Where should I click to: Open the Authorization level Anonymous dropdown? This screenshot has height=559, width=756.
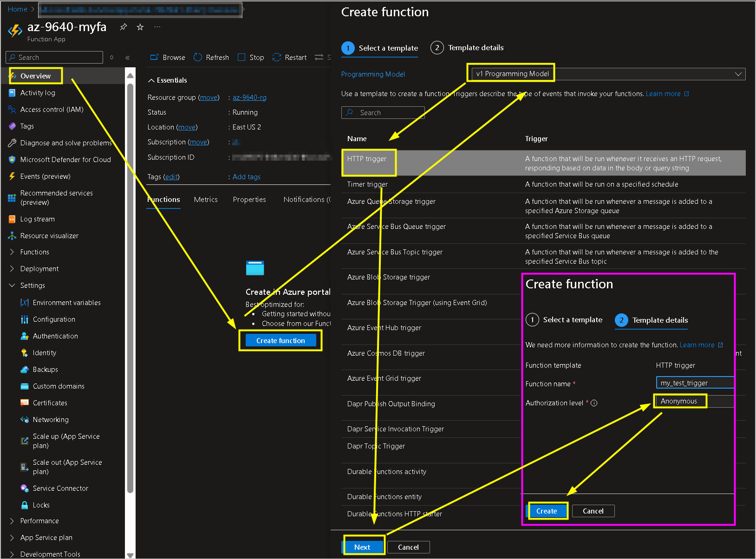coord(695,401)
